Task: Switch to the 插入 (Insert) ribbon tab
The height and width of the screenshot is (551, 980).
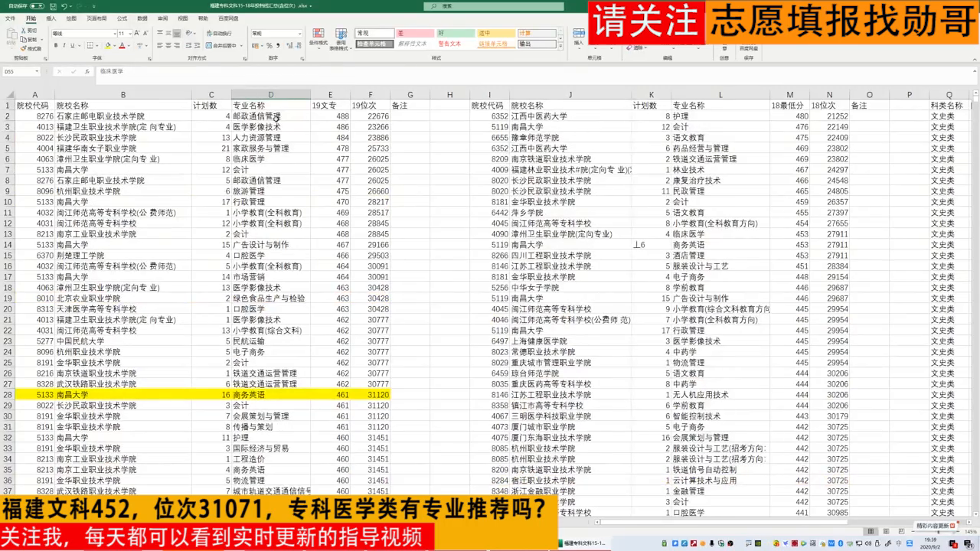Action: click(x=51, y=18)
